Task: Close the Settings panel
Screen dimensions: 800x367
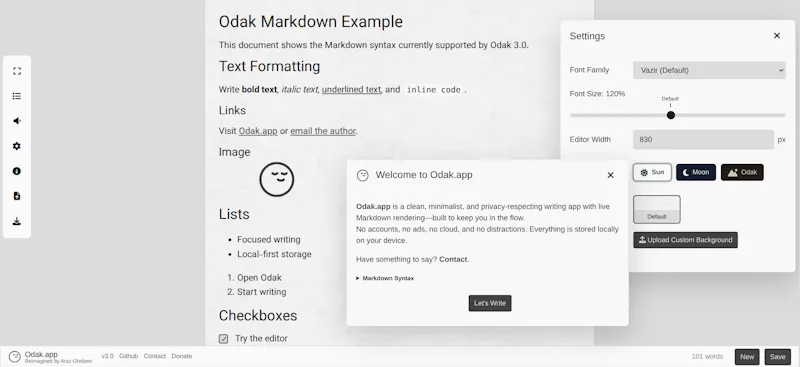Action: coord(777,36)
